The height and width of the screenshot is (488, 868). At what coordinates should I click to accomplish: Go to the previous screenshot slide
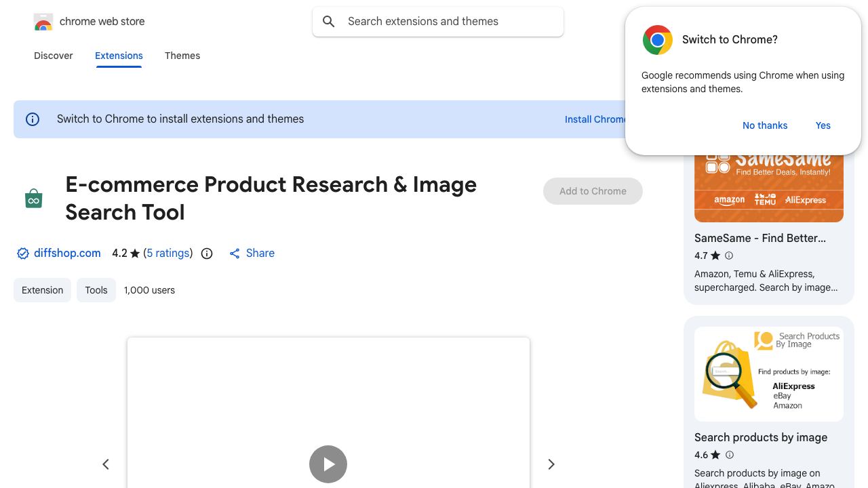click(x=106, y=464)
